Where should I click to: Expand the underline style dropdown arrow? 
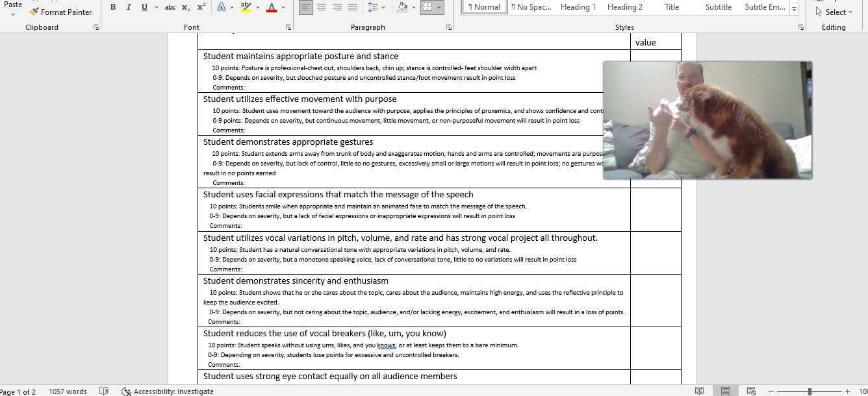click(156, 7)
